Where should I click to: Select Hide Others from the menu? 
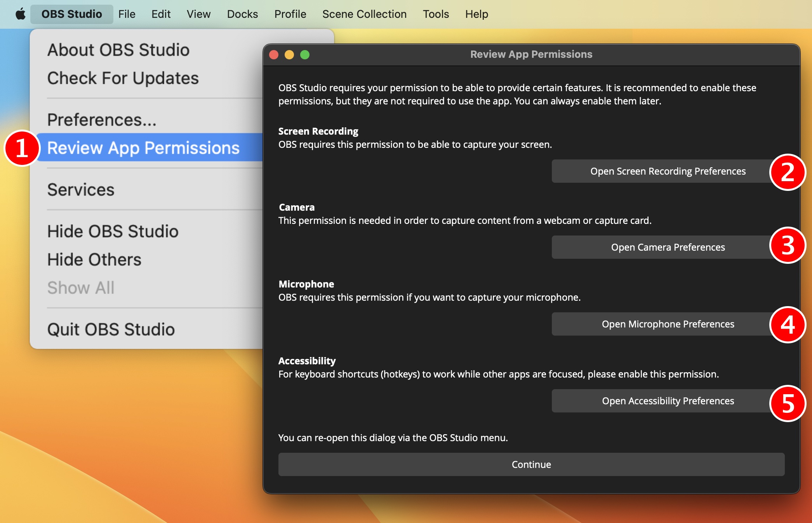tap(94, 259)
